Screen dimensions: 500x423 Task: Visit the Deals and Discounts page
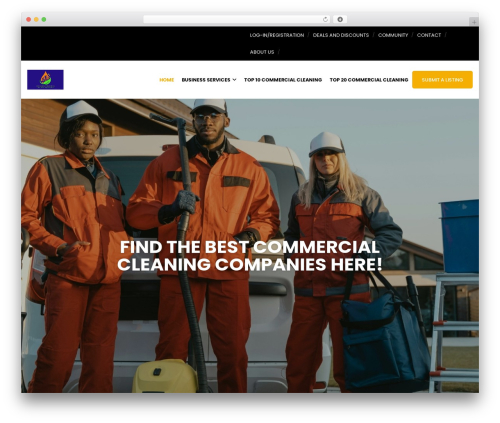coord(341,35)
